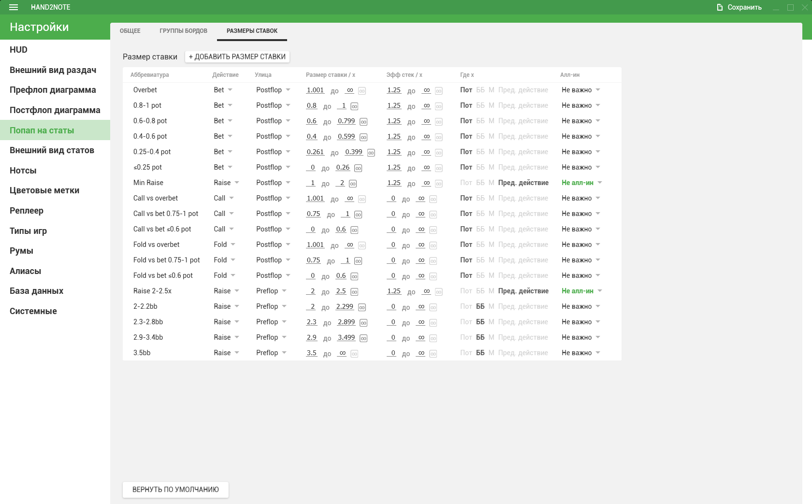The image size is (812, 504).
Task: Open street dropdown for 3.5bb row
Action: click(272, 353)
